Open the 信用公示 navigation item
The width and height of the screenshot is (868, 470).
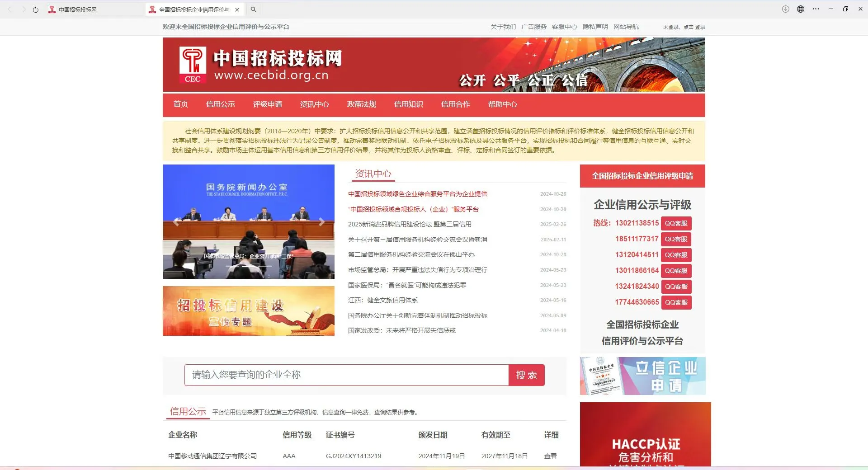coord(220,104)
